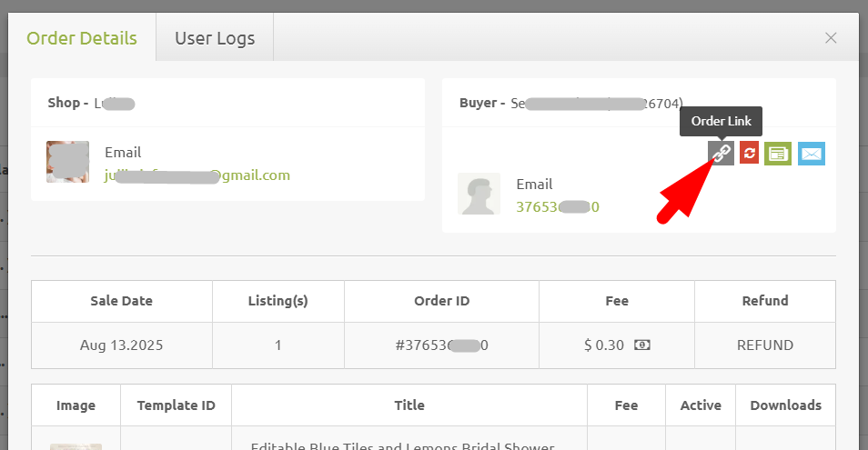868x450 pixels.
Task: Switch to the User Logs tab
Action: point(215,38)
